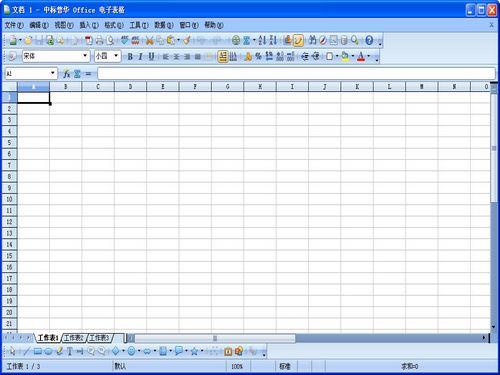Open the Font color dropdown arrow
Screen dimensions: 500x375
click(x=368, y=57)
